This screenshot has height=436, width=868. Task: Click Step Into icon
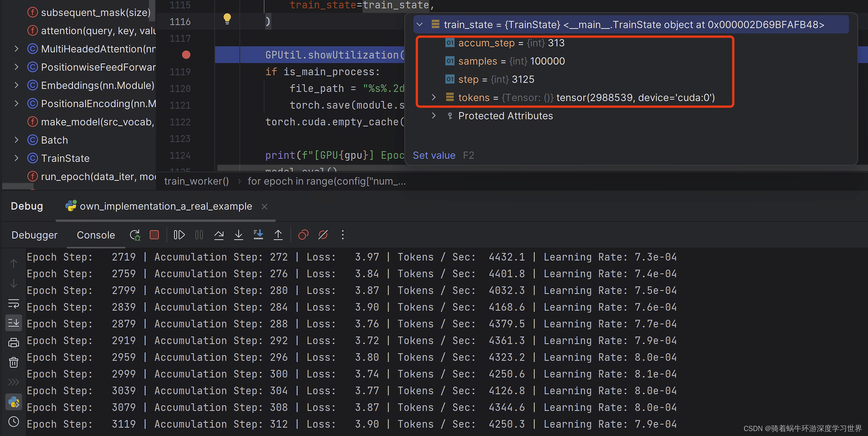(239, 235)
